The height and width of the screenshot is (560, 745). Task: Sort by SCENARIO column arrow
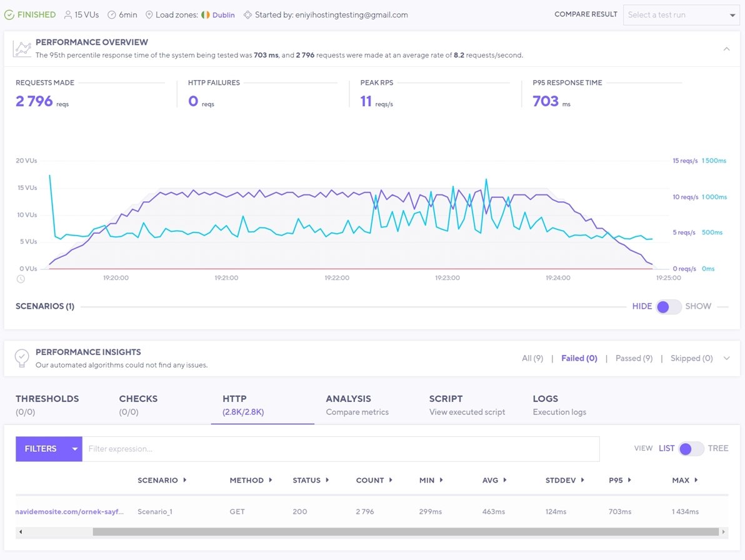click(x=185, y=480)
